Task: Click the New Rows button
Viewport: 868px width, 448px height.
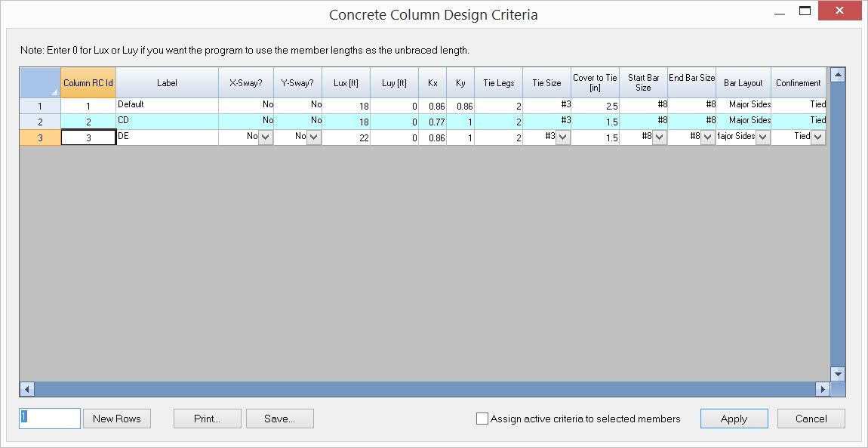Action: click(x=116, y=418)
